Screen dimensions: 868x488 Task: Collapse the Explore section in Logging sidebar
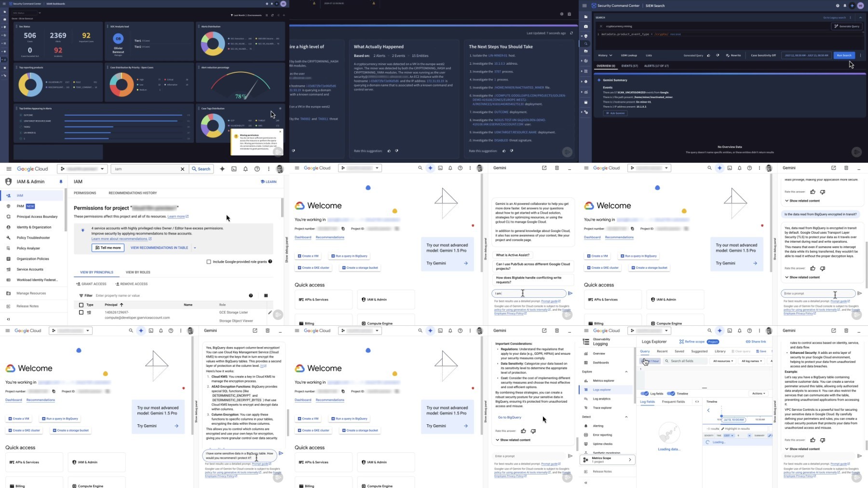pyautogui.click(x=626, y=372)
